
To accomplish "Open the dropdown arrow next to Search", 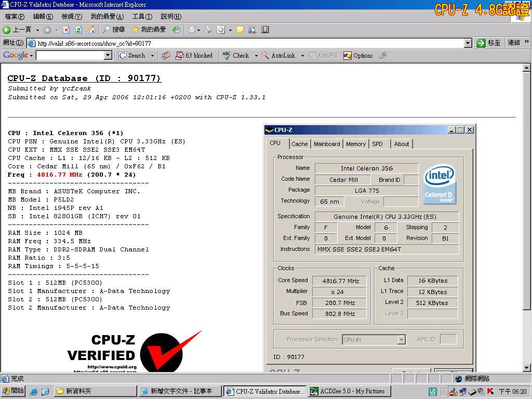I will [x=152, y=56].
